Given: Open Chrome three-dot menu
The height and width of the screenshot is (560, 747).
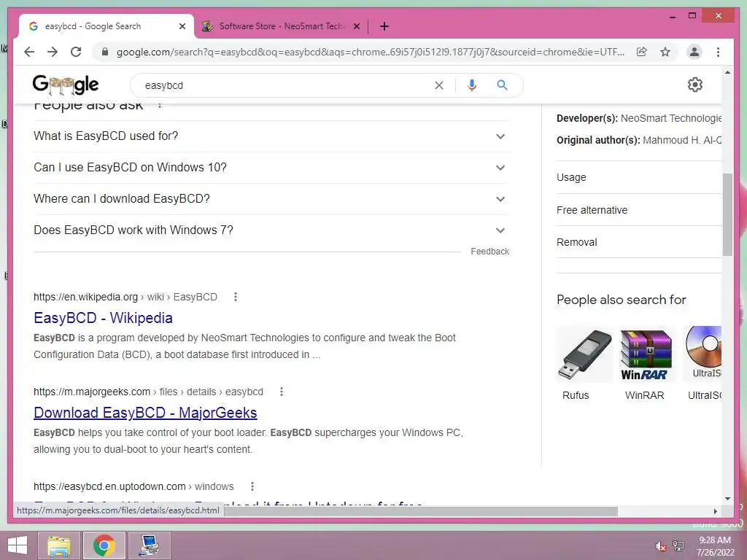Looking at the screenshot, I should [718, 52].
